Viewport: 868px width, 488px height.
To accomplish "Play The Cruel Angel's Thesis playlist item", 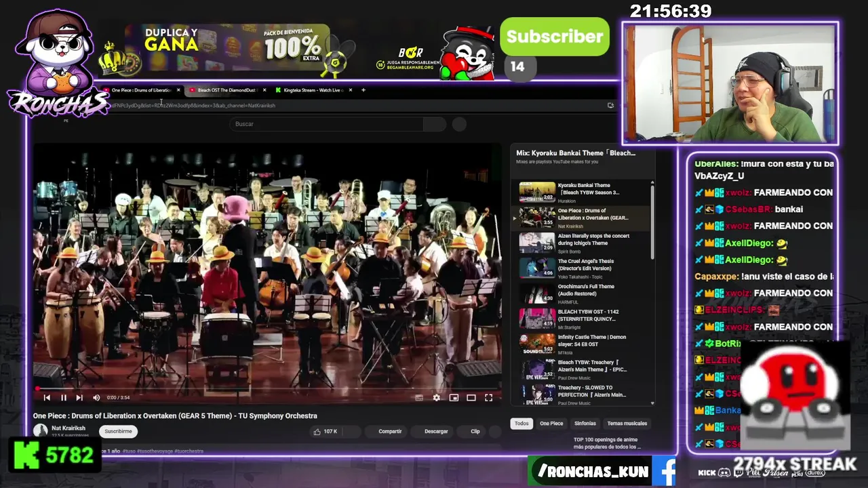I will coord(580,268).
